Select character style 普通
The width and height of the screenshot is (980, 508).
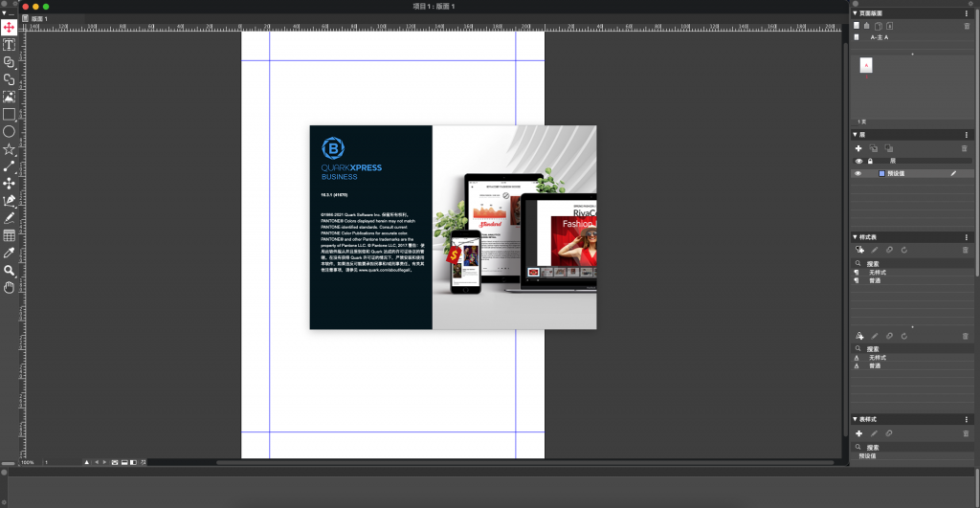point(911,365)
